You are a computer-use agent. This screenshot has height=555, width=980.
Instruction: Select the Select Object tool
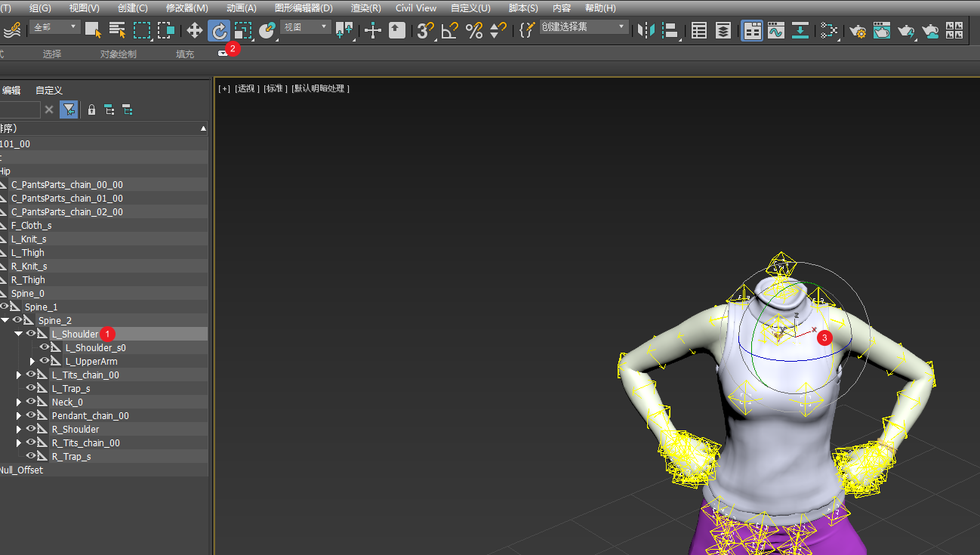pos(93,30)
